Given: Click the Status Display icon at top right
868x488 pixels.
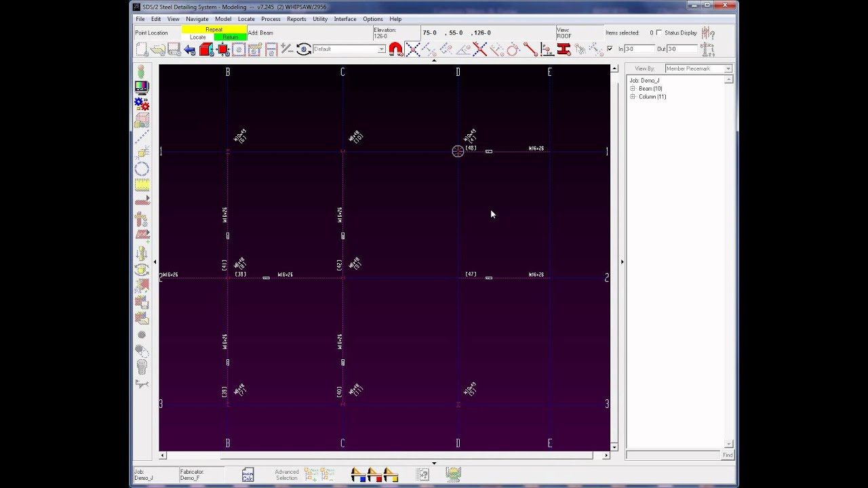Looking at the screenshot, I should 708,33.
